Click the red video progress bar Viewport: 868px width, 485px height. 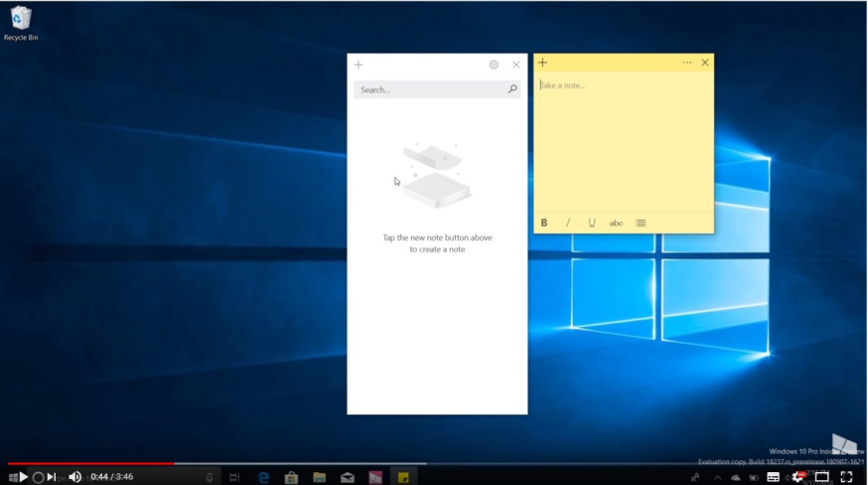point(89,463)
